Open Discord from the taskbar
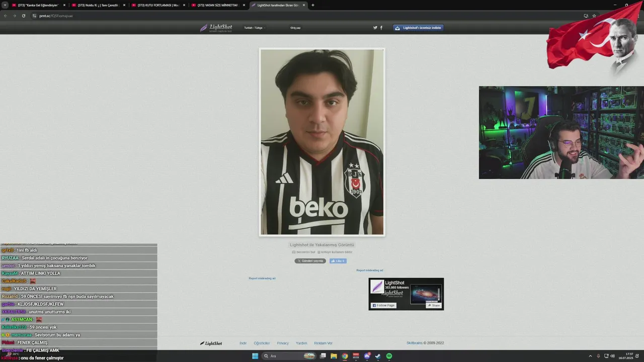Image resolution: width=644 pixels, height=362 pixels. point(367,356)
